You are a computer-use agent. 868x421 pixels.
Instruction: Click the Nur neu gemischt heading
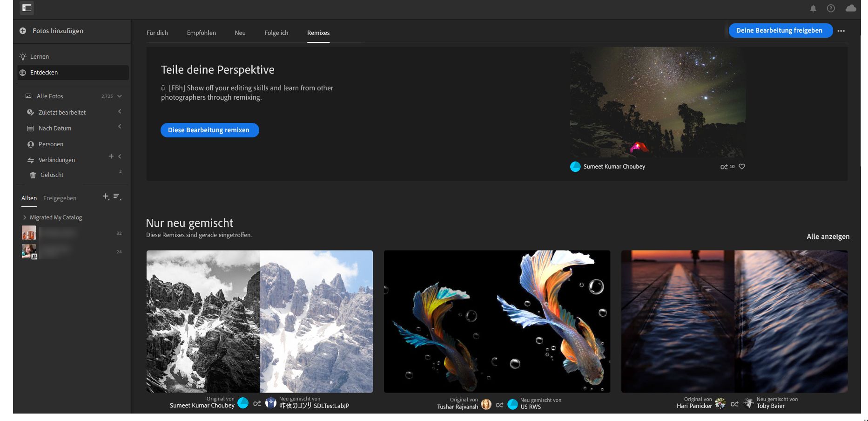[x=189, y=223]
